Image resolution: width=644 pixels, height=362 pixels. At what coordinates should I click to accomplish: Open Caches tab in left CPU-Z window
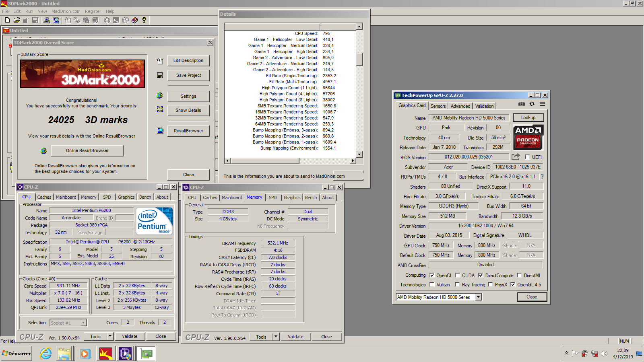[44, 197]
